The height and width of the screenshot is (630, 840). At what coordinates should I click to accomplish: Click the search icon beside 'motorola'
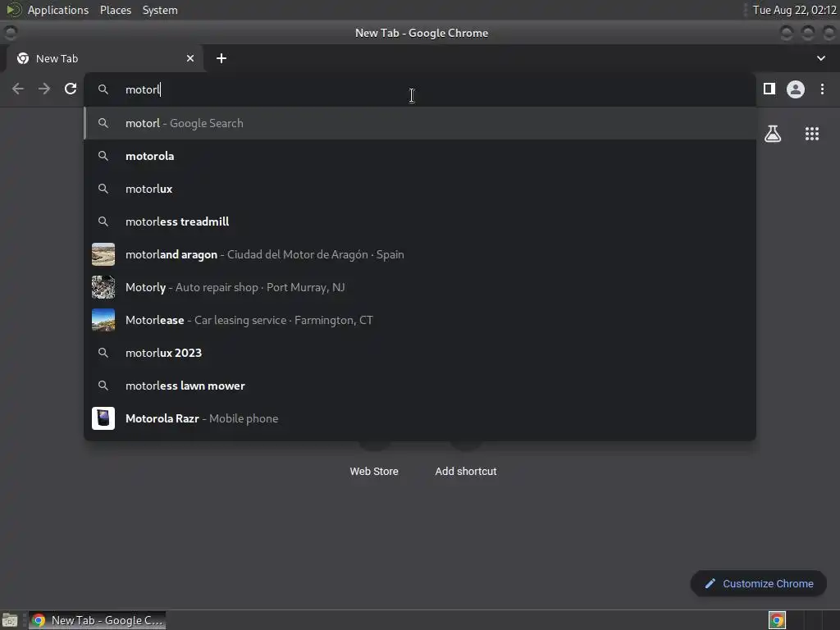point(103,156)
